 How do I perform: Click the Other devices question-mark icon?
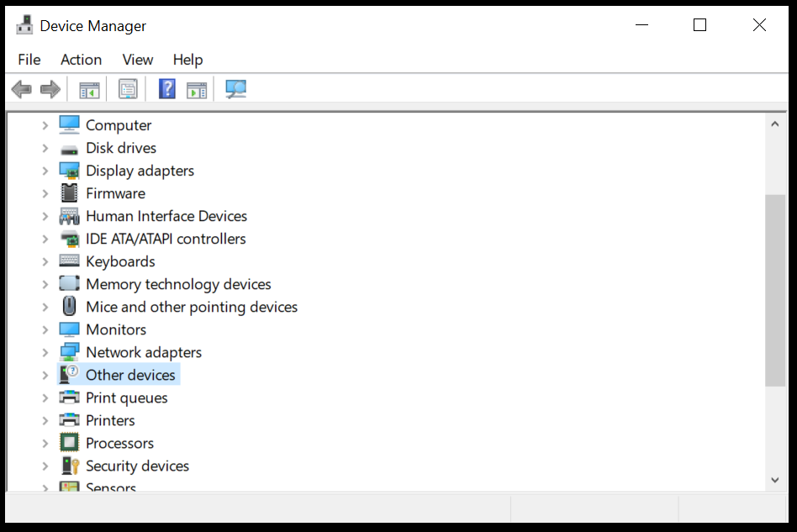pyautogui.click(x=69, y=375)
